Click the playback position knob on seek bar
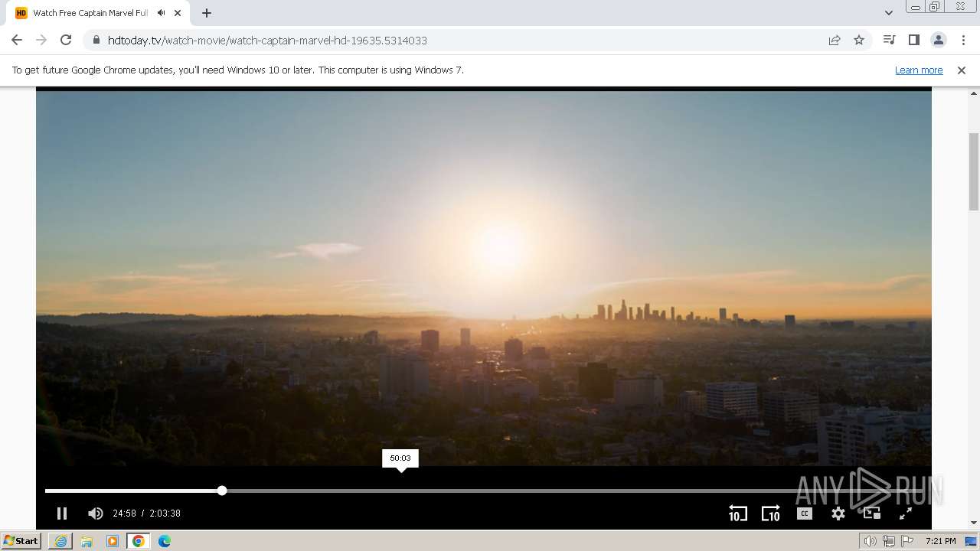This screenshot has height=551, width=980. 222,491
